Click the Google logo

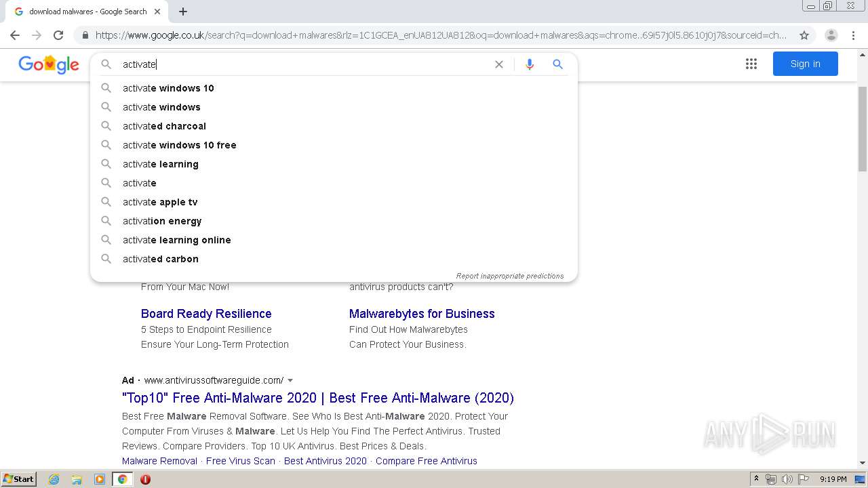coord(49,64)
